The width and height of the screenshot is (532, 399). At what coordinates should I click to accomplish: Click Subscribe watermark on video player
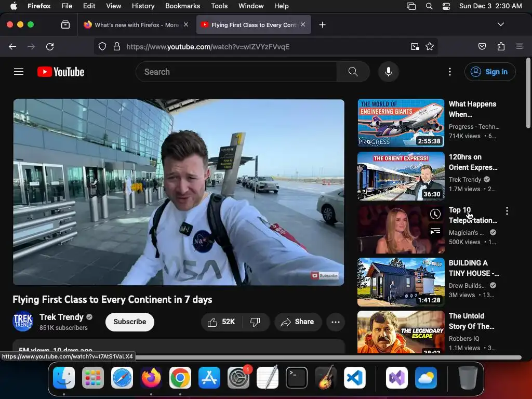point(325,275)
